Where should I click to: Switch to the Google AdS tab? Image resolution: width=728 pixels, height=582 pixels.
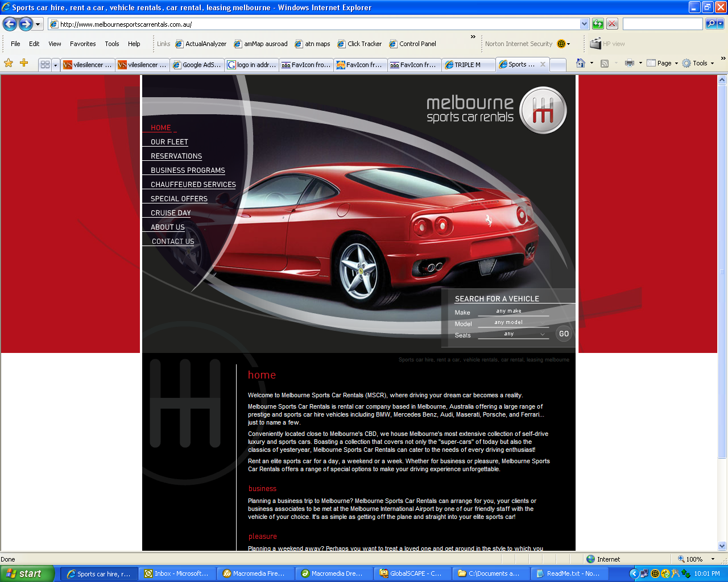[x=197, y=65]
